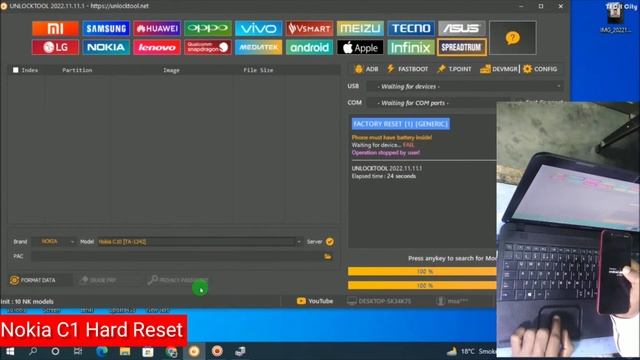
Task: Click the PRIVACY PASSWORD button
Action: [178, 280]
